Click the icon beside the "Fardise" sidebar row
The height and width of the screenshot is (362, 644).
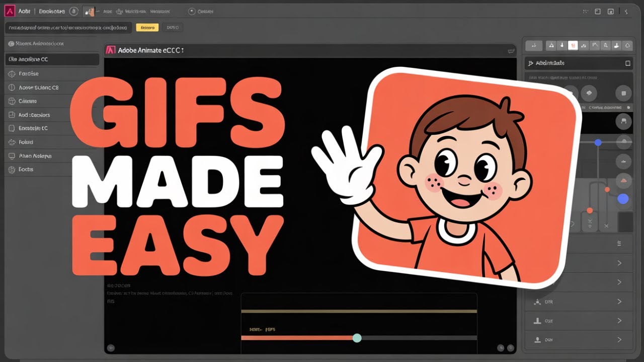coord(12,73)
